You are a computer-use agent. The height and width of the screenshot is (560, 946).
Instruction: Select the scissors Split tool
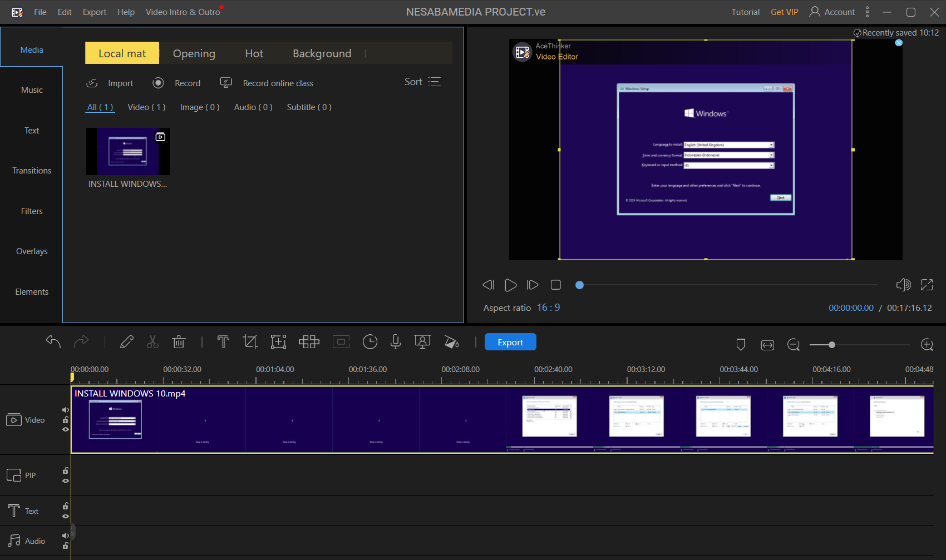tap(152, 341)
